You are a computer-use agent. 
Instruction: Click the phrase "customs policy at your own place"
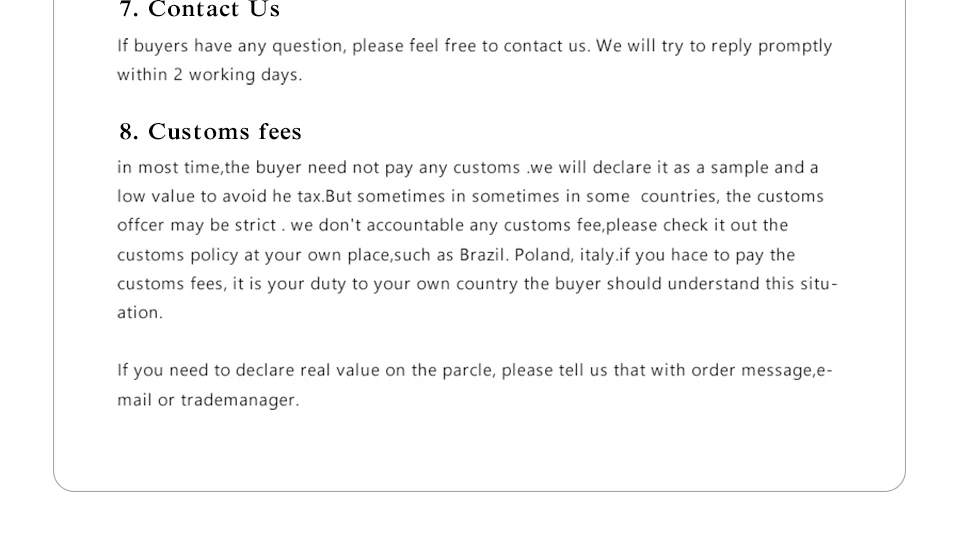(x=259, y=255)
